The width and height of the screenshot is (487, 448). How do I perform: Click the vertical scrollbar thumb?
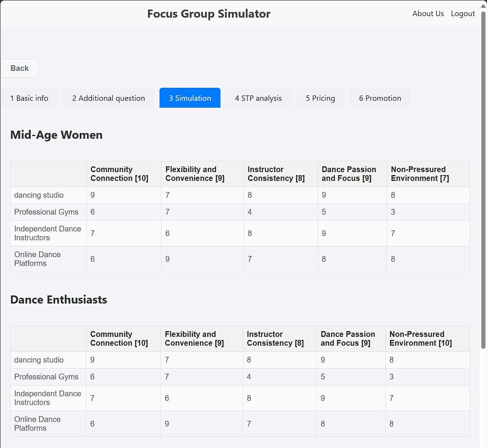point(483,180)
